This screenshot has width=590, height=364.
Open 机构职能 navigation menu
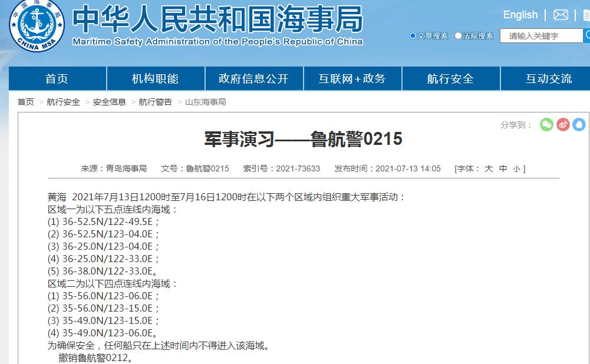[x=156, y=78]
